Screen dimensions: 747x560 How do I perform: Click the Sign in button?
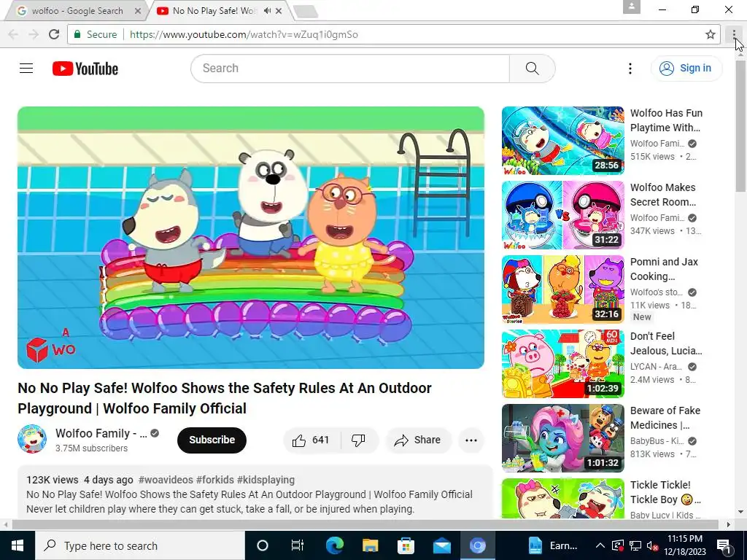pos(686,68)
